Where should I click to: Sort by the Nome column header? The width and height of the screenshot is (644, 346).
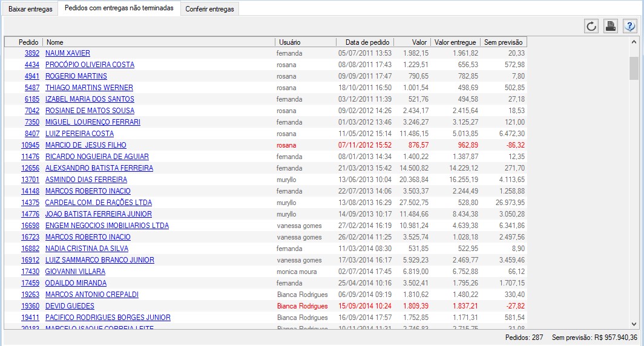pyautogui.click(x=54, y=42)
